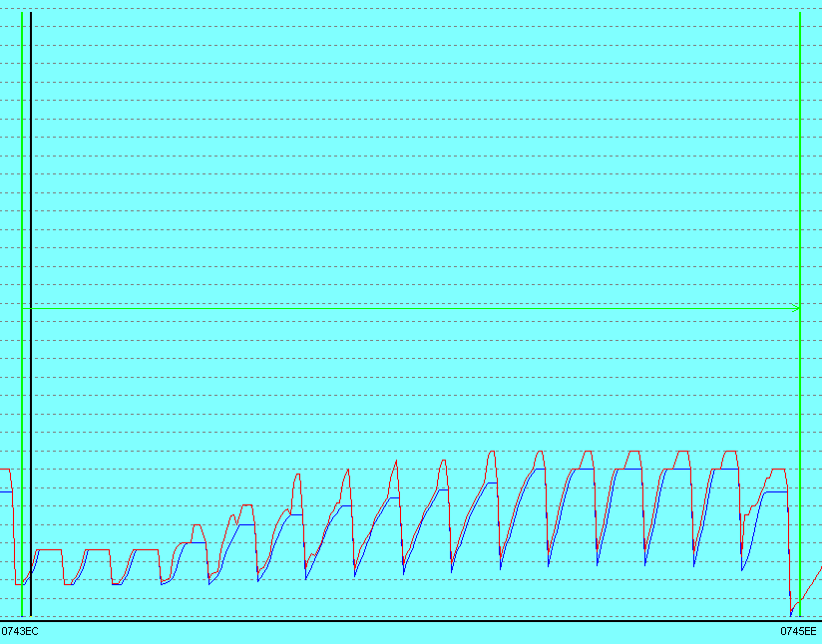Screen dimensions: 822x644
Task: Click the green arrowhead ending the horizontal line
Action: pos(795,308)
